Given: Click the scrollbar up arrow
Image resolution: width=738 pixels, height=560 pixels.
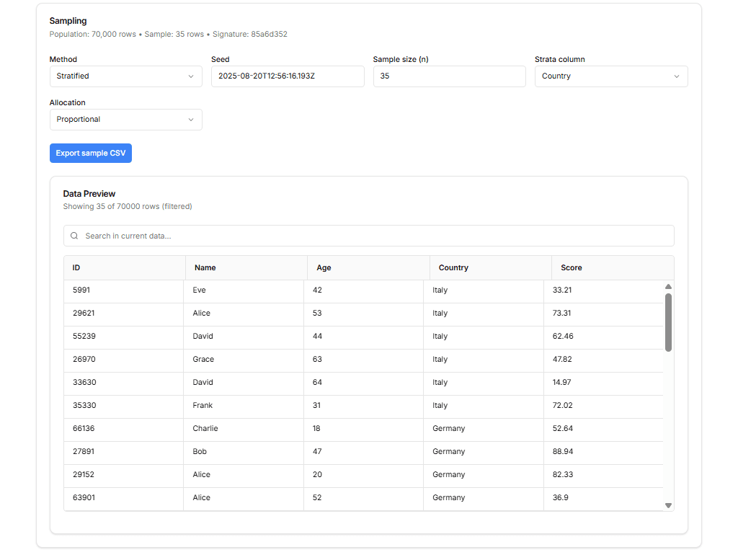Looking at the screenshot, I should tap(668, 287).
